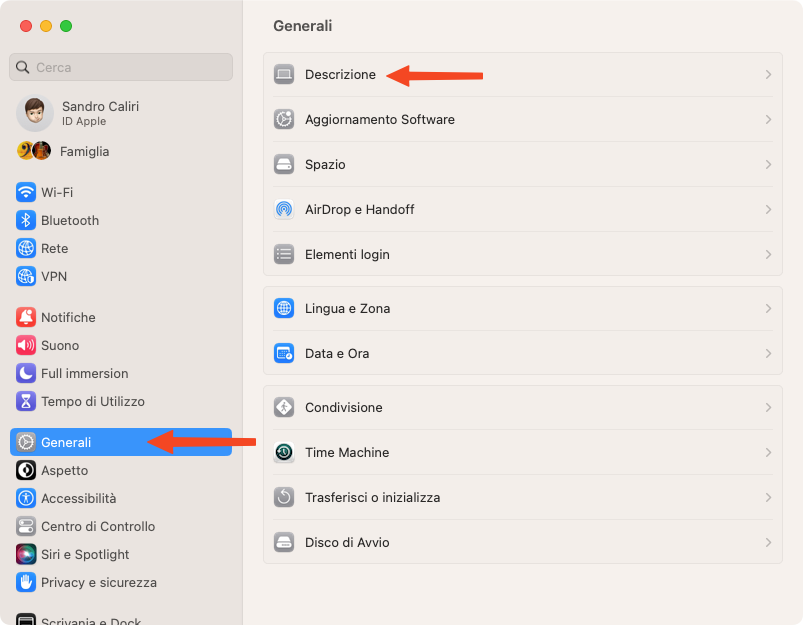This screenshot has width=803, height=625.
Task: Click the Full immersion moon icon
Action: 26,373
